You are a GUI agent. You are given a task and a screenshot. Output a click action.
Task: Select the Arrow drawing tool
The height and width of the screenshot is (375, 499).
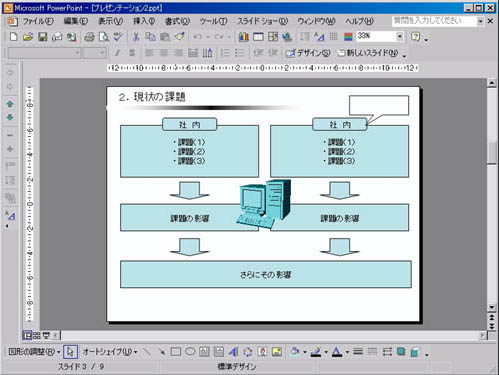tap(161, 351)
